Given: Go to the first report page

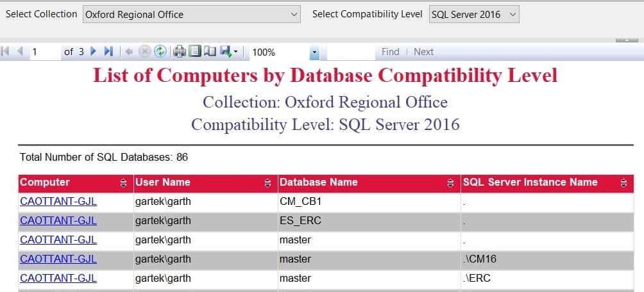Looking at the screenshot, I should [x=5, y=52].
